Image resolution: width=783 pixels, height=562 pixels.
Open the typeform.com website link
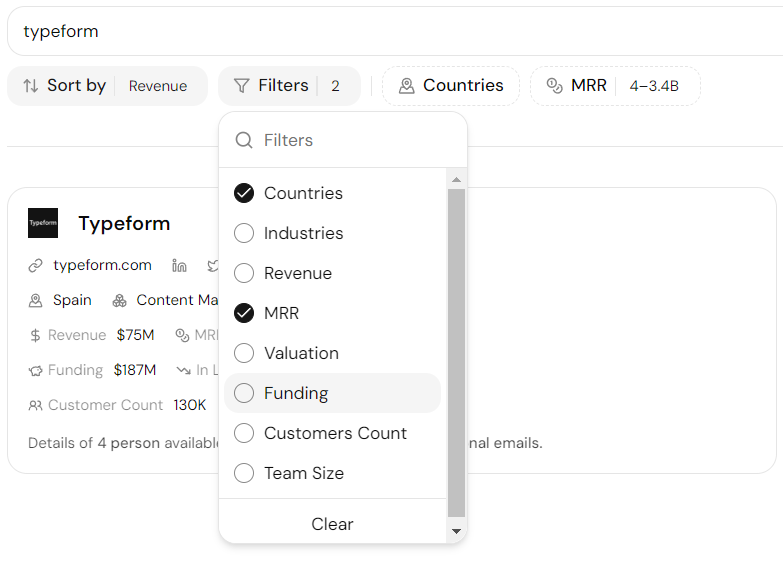click(x=102, y=265)
